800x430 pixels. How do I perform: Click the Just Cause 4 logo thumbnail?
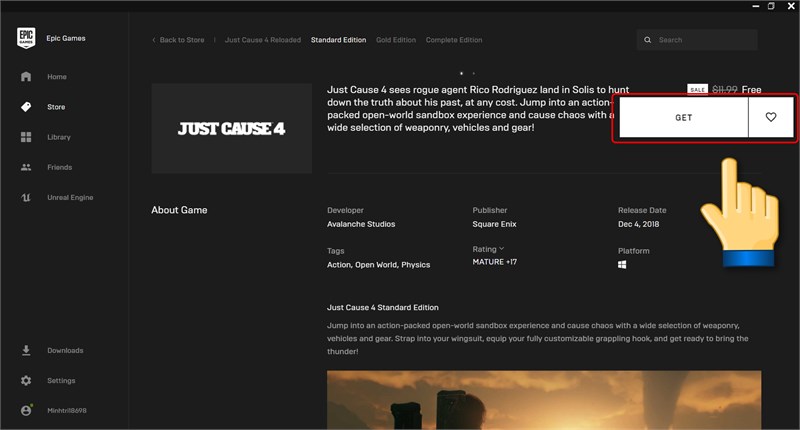coord(232,129)
